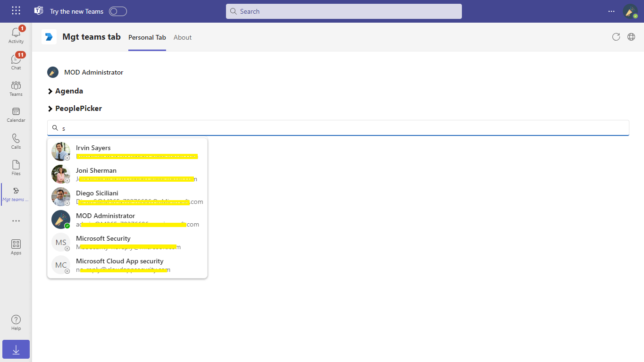This screenshot has height=362, width=644.
Task: Open the Apps store
Action: click(x=16, y=247)
